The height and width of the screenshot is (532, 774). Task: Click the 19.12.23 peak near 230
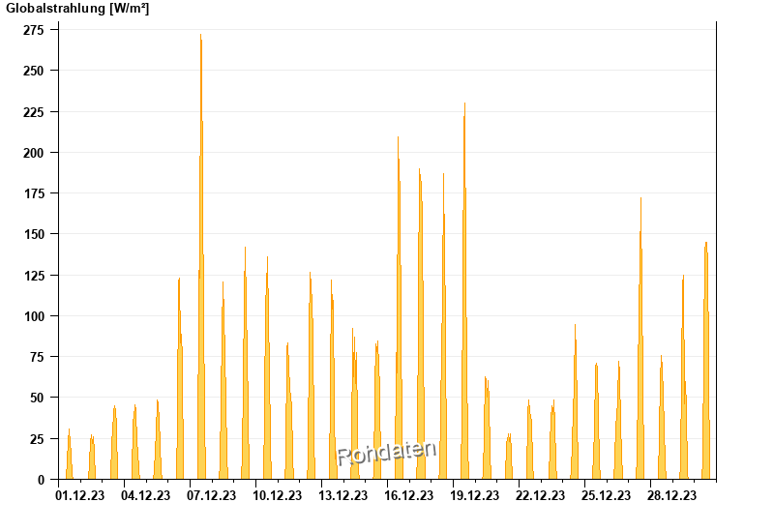[464, 291]
